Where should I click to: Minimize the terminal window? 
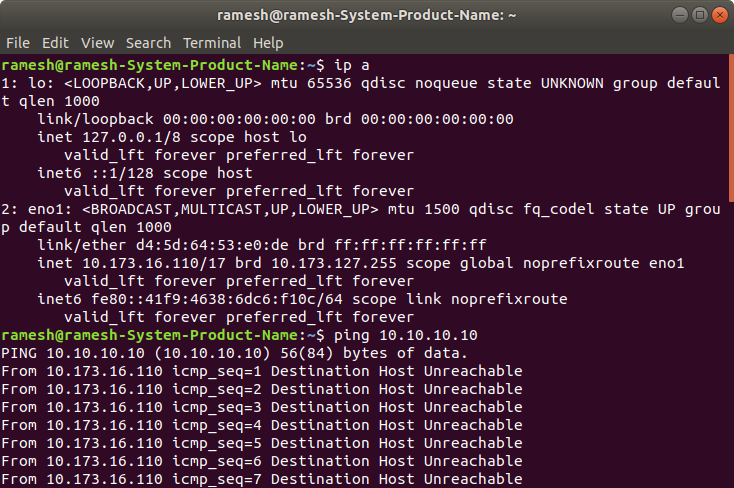point(680,15)
